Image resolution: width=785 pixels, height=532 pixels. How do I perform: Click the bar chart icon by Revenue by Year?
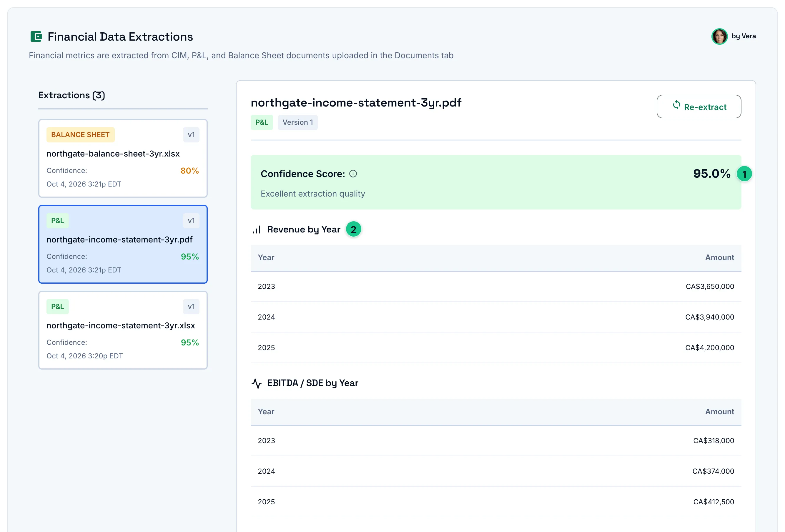[257, 230]
